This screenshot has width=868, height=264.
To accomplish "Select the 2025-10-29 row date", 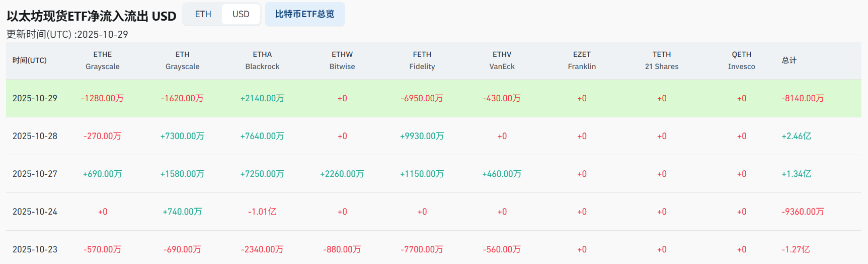I will coord(35,98).
